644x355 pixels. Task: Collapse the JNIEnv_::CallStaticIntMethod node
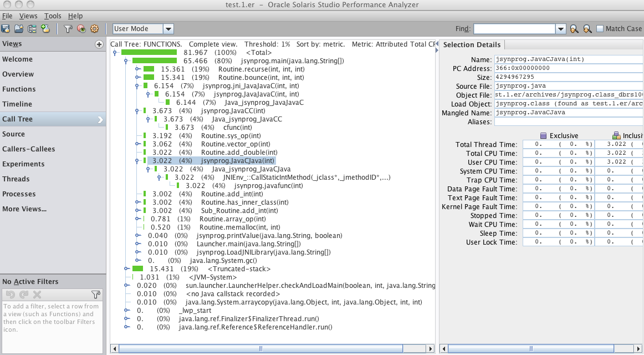pos(160,177)
